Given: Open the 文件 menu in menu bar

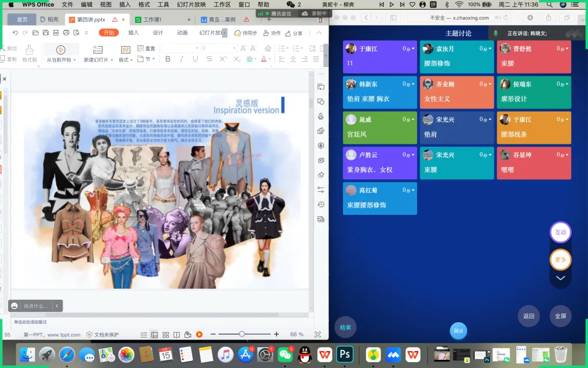Looking at the screenshot, I should tap(68, 4).
